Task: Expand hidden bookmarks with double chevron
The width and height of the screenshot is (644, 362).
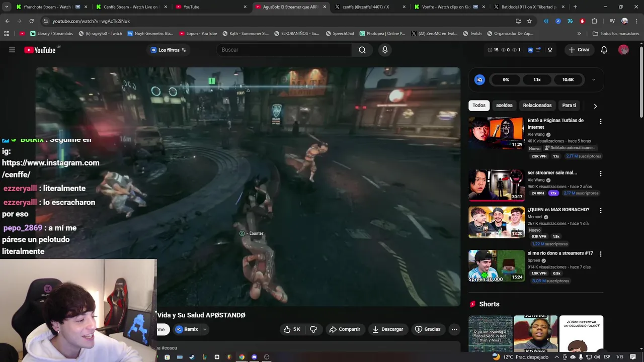Action: [x=579, y=34]
